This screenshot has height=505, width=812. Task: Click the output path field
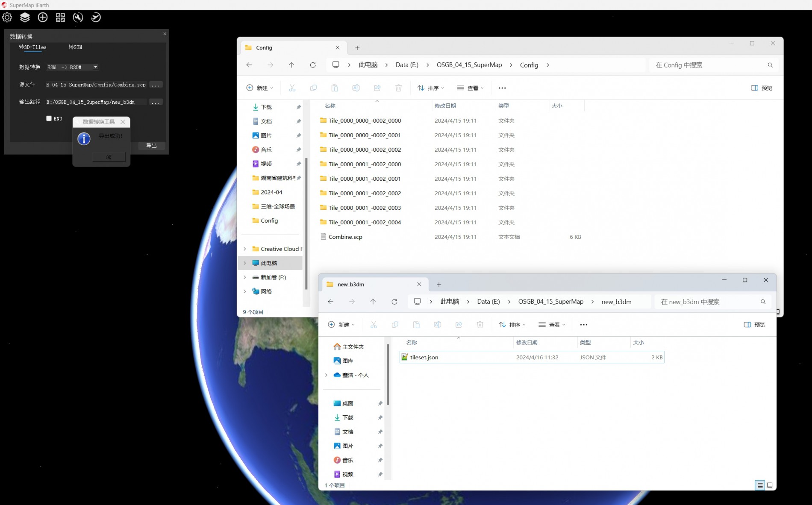coord(96,102)
